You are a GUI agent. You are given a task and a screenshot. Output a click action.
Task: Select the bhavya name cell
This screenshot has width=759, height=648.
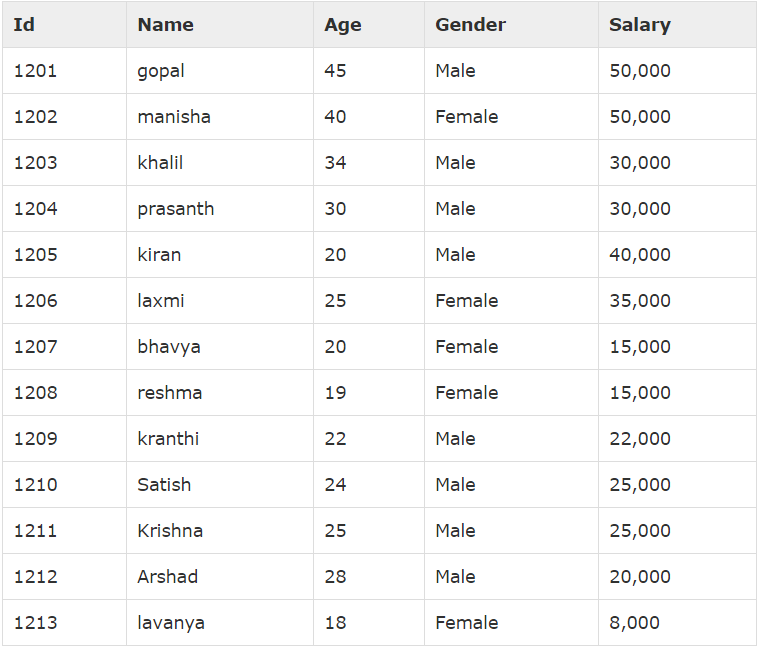pos(169,347)
